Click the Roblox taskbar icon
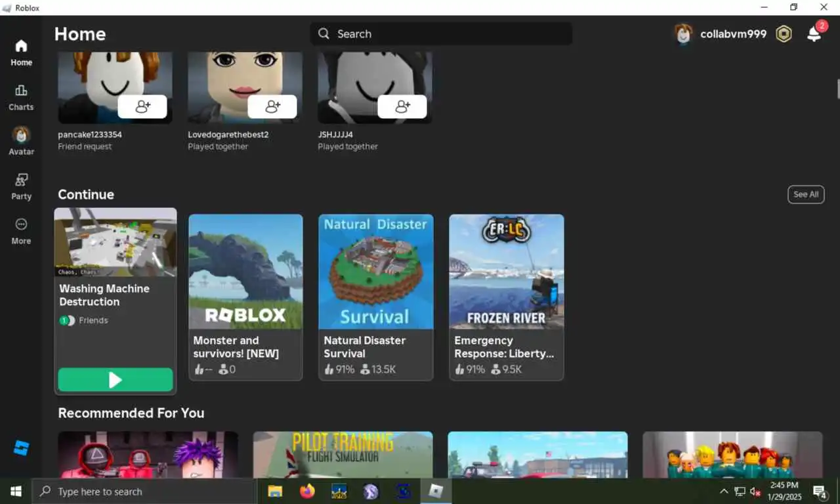The width and height of the screenshot is (840, 504). point(436,491)
